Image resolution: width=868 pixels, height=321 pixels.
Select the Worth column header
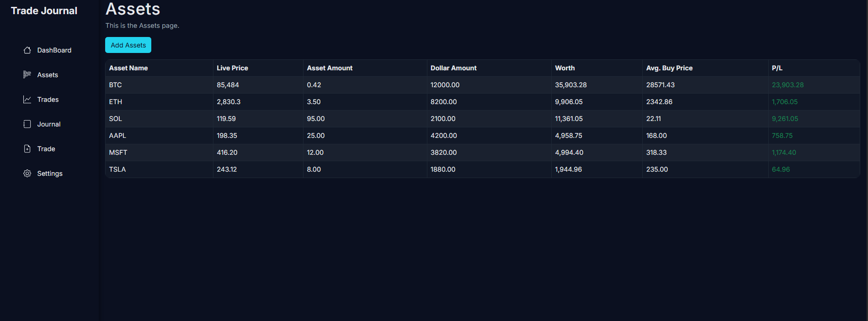[564, 68]
